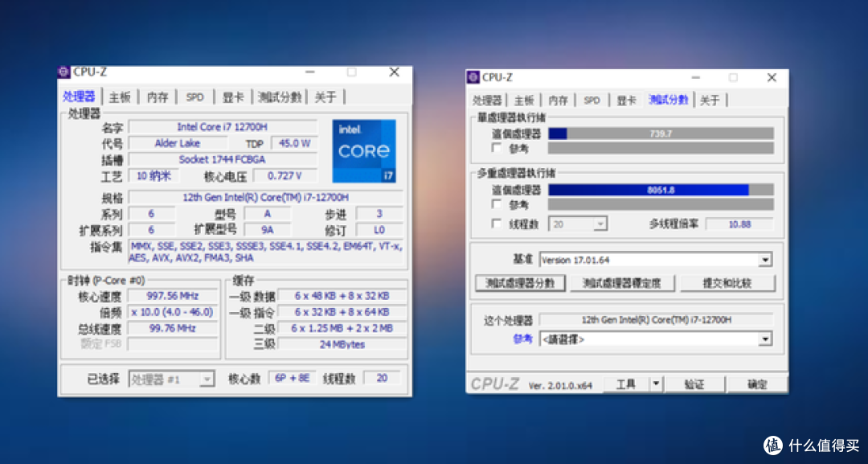The height and width of the screenshot is (464, 868).
Task: Enable the 參考 checkbox under single-thread score
Action: pos(497,148)
